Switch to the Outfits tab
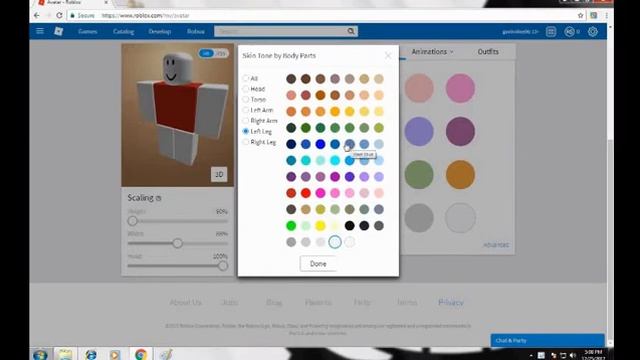This screenshot has width=640, height=360. [488, 52]
